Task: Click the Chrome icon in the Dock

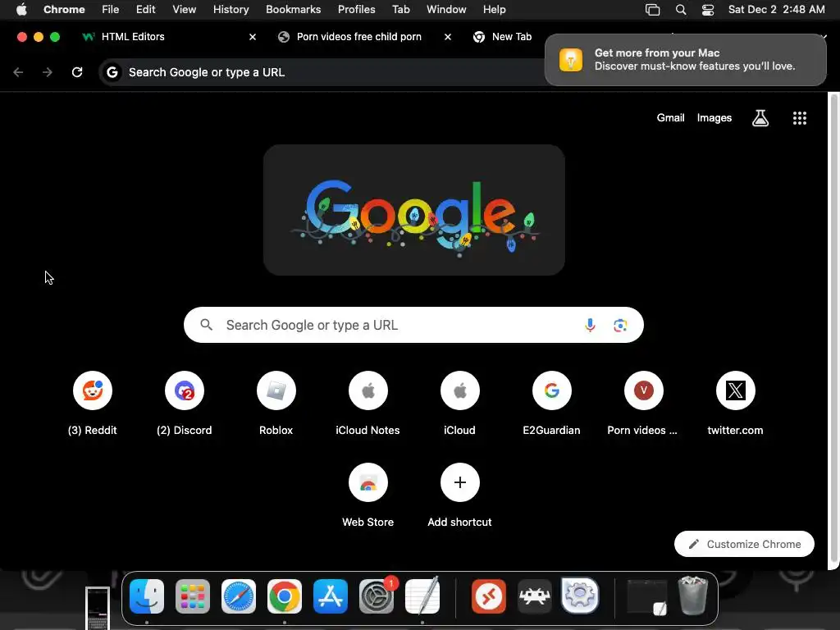Action: pyautogui.click(x=285, y=596)
